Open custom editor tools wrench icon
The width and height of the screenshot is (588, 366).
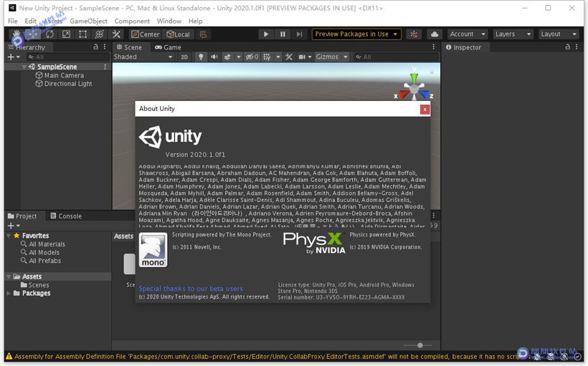point(116,34)
